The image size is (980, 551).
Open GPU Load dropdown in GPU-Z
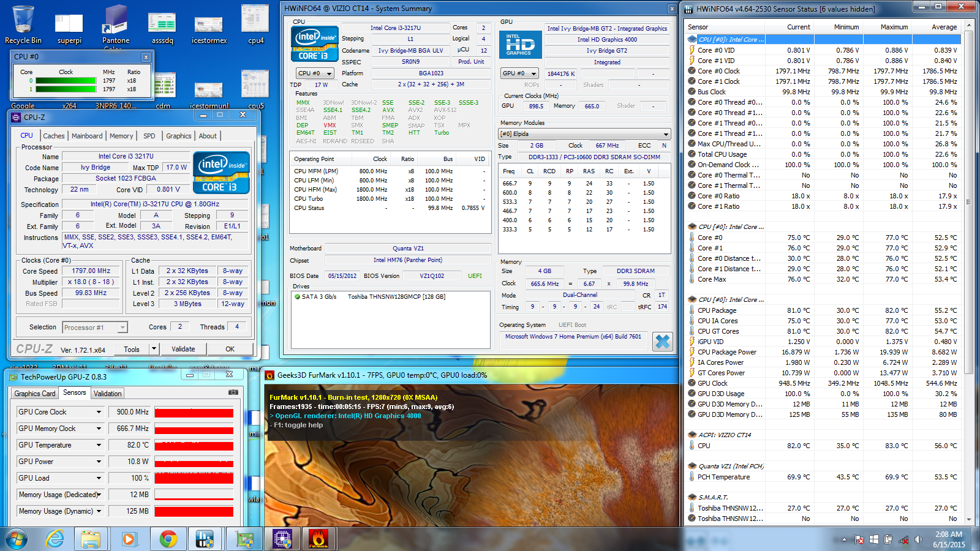(99, 478)
